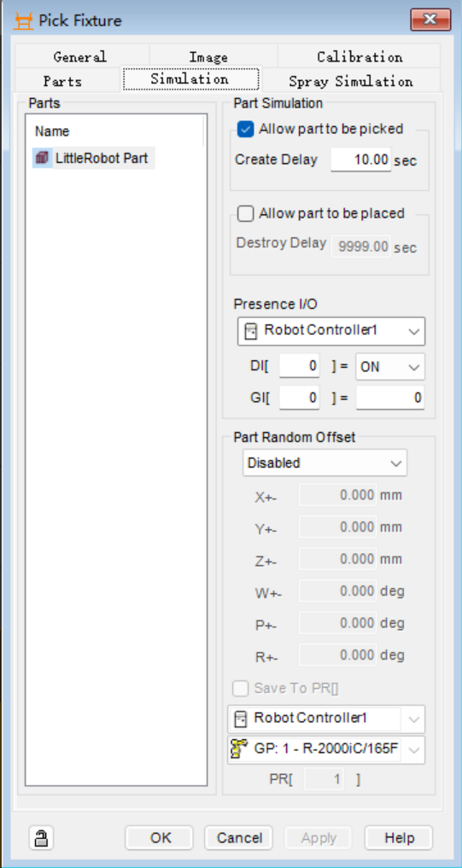Click the LittleRobot Part cube icon

(x=42, y=158)
